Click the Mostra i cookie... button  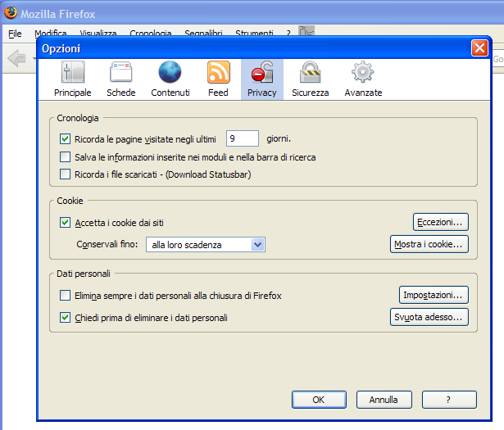tap(429, 244)
